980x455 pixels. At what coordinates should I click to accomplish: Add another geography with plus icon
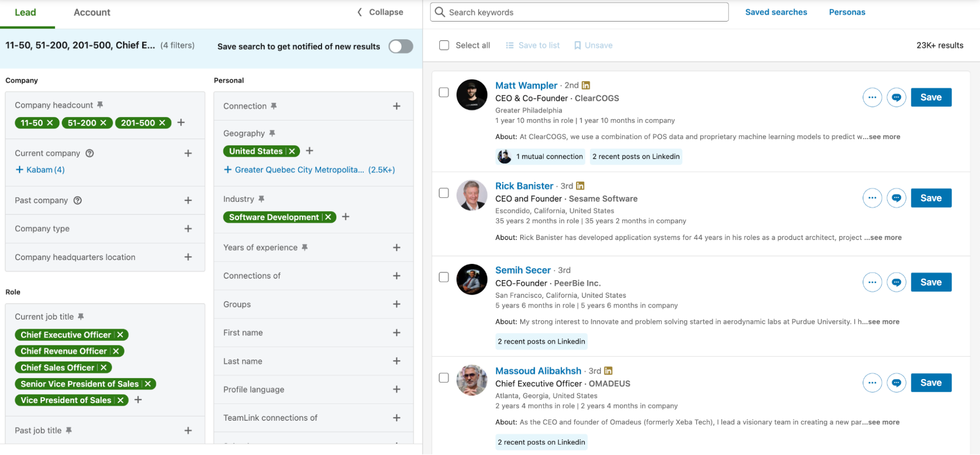coord(309,151)
